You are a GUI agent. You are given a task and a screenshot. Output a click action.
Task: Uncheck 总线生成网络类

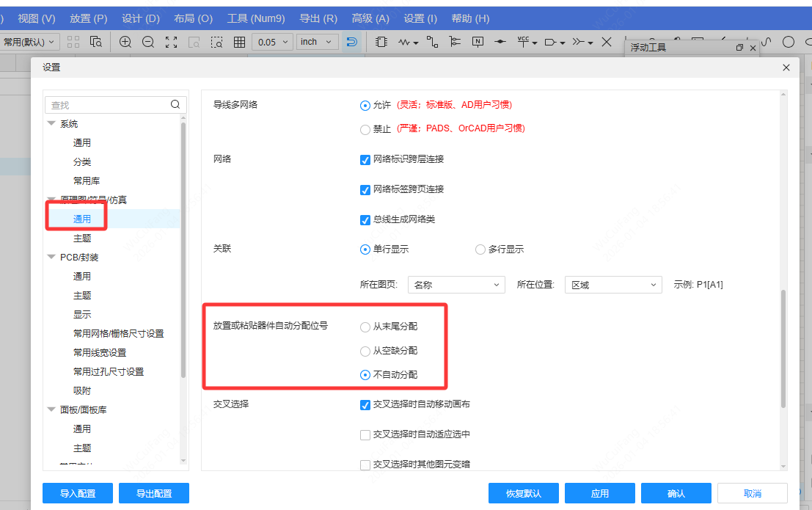click(365, 220)
